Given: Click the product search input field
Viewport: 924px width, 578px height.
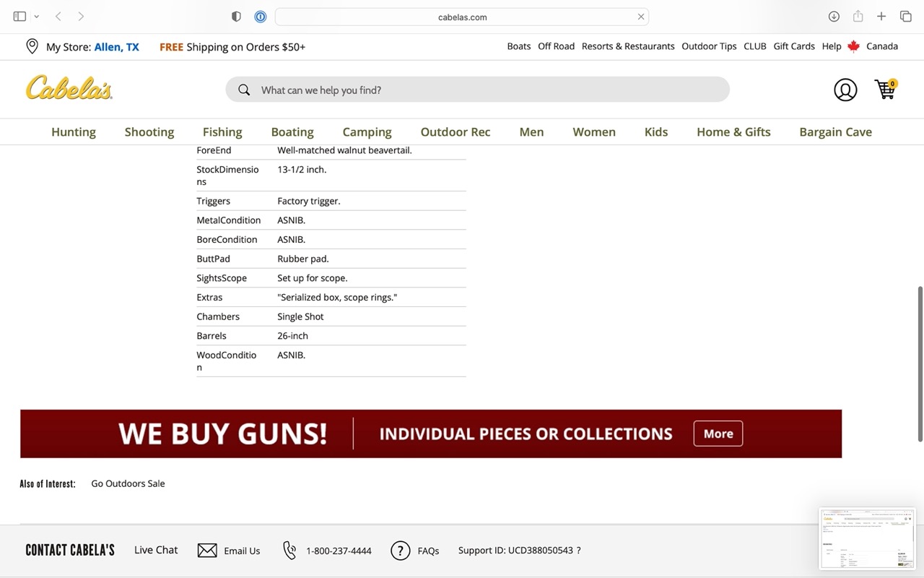Looking at the screenshot, I should click(476, 90).
